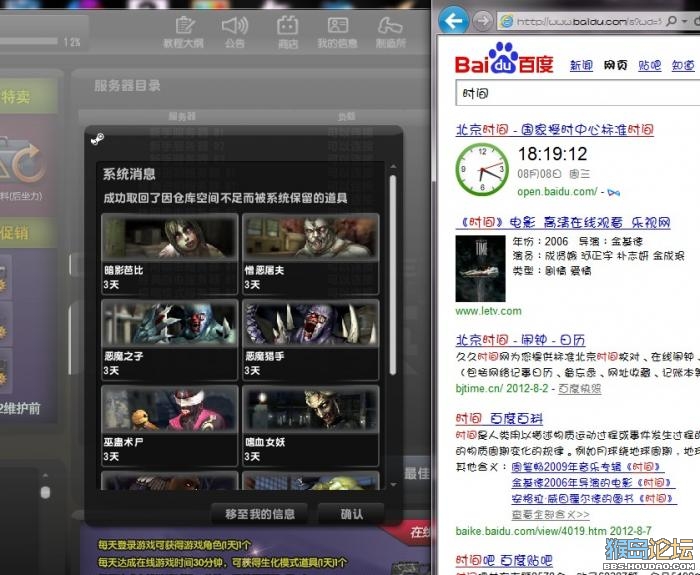Click the 百度快照 cached link
The height and width of the screenshot is (575, 700).
point(579,389)
